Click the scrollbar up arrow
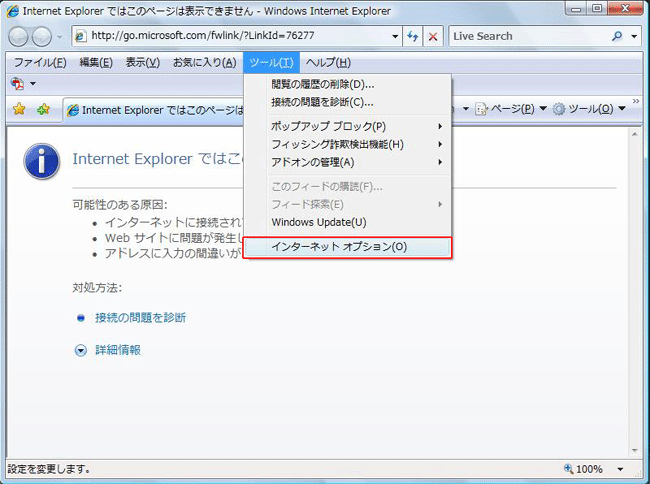This screenshot has width=650, height=484. pos(635,135)
